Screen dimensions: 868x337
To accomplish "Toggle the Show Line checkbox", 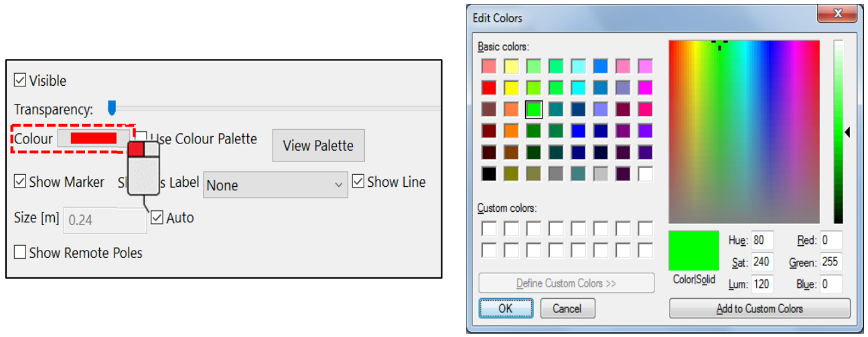I will point(358,182).
